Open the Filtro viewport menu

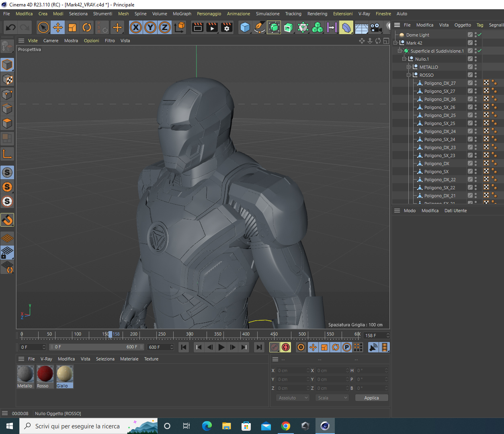pyautogui.click(x=110, y=41)
